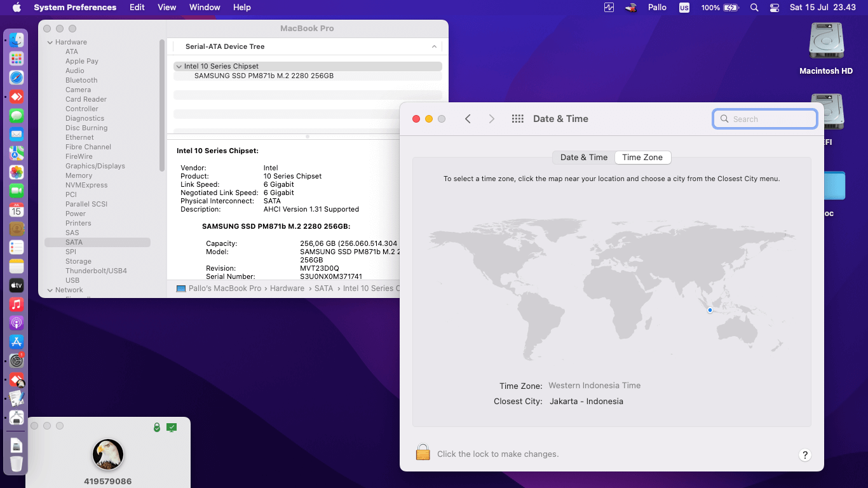Go forward in System Preferences

tap(491, 119)
